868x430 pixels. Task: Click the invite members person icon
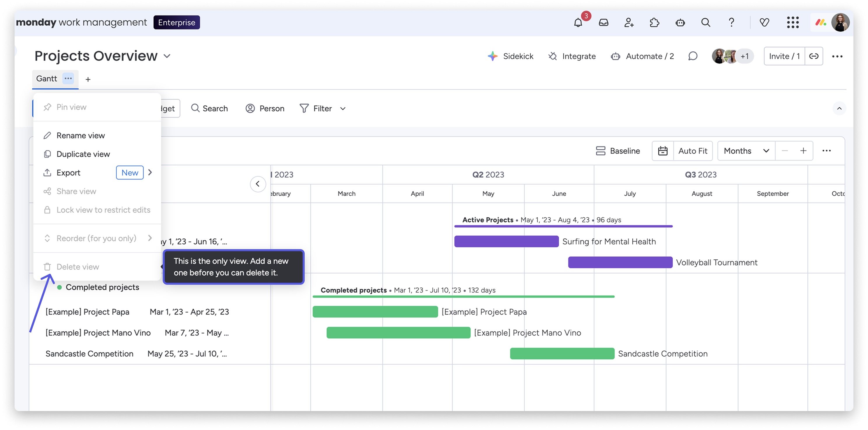[x=629, y=22]
